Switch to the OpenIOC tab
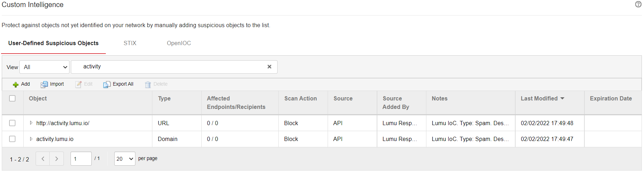644x172 pixels. (x=179, y=43)
